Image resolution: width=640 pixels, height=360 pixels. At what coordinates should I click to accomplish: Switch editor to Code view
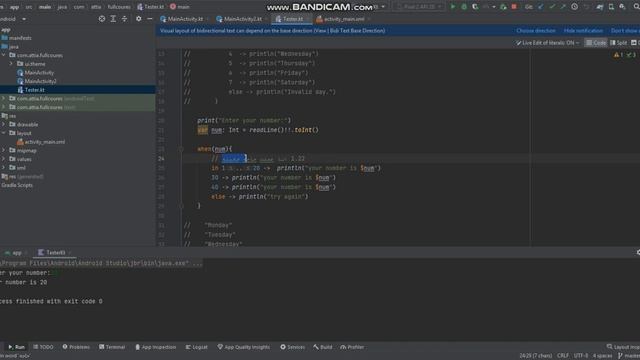pyautogui.click(x=596, y=42)
